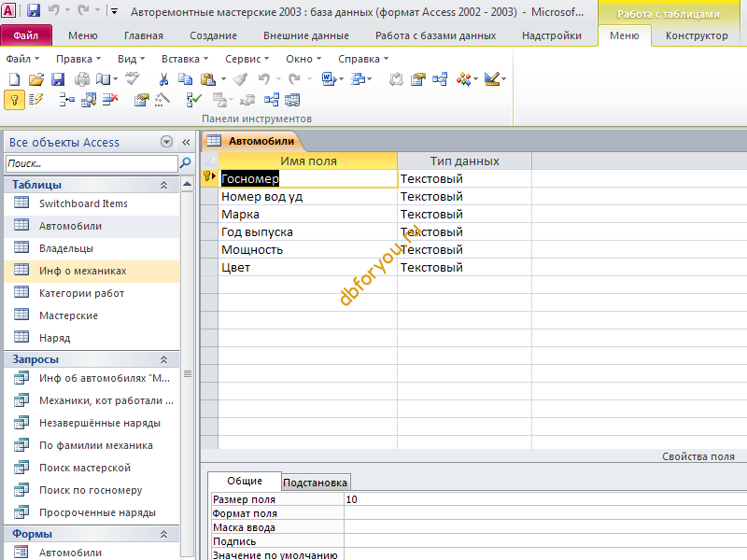Open the Справка menu

pos(363,59)
